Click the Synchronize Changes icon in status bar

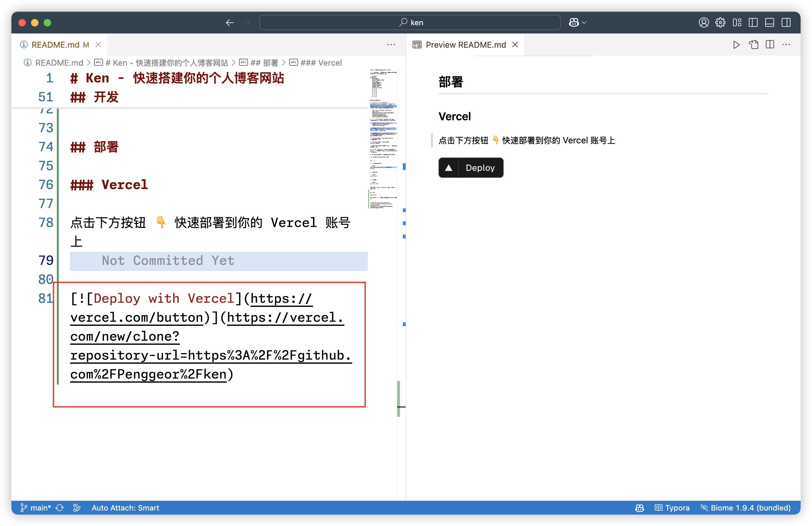[x=60, y=508]
